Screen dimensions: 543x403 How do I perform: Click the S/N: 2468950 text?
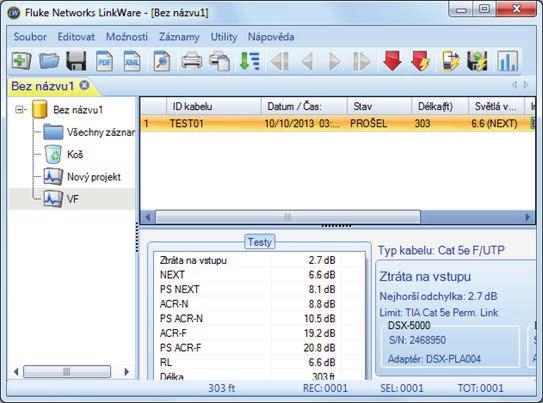pyautogui.click(x=417, y=340)
